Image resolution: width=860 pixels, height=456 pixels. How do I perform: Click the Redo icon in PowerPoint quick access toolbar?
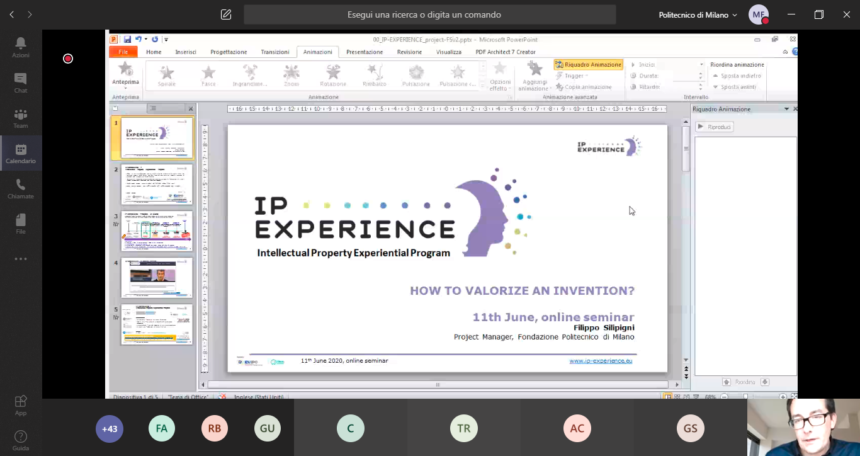pyautogui.click(x=155, y=40)
